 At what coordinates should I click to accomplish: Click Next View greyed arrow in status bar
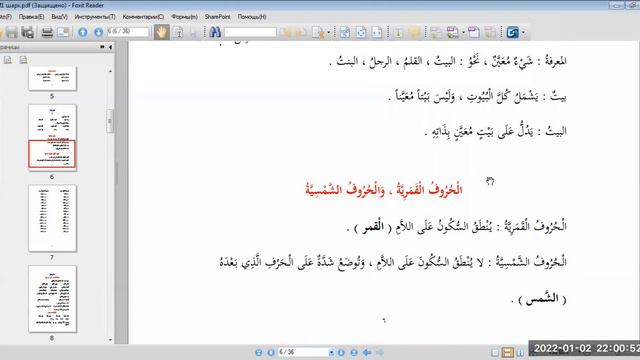380,352
